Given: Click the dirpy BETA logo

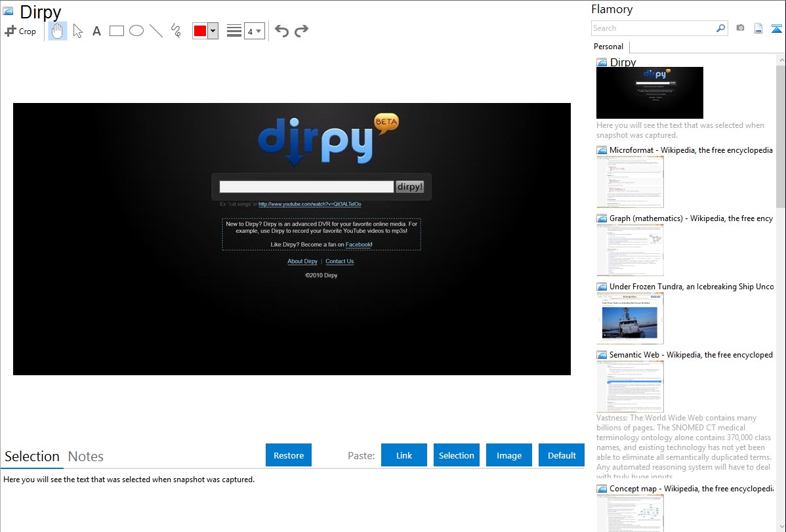Looking at the screenshot, I should point(328,139).
